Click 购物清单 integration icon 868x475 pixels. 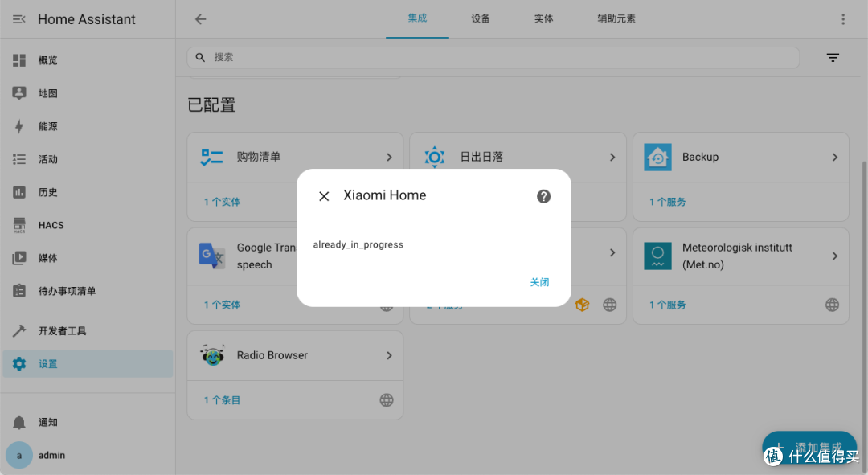point(211,158)
